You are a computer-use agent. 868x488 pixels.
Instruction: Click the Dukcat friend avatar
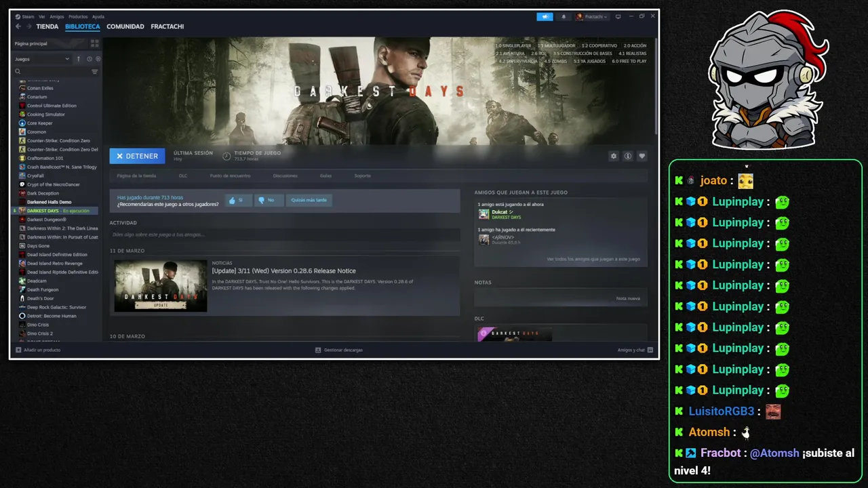point(484,214)
